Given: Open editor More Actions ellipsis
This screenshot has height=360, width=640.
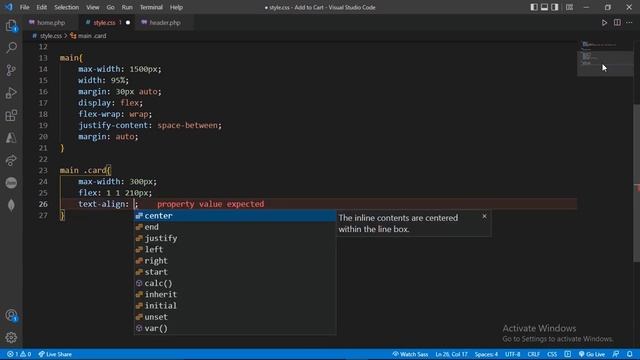Looking at the screenshot, I should click(629, 23).
